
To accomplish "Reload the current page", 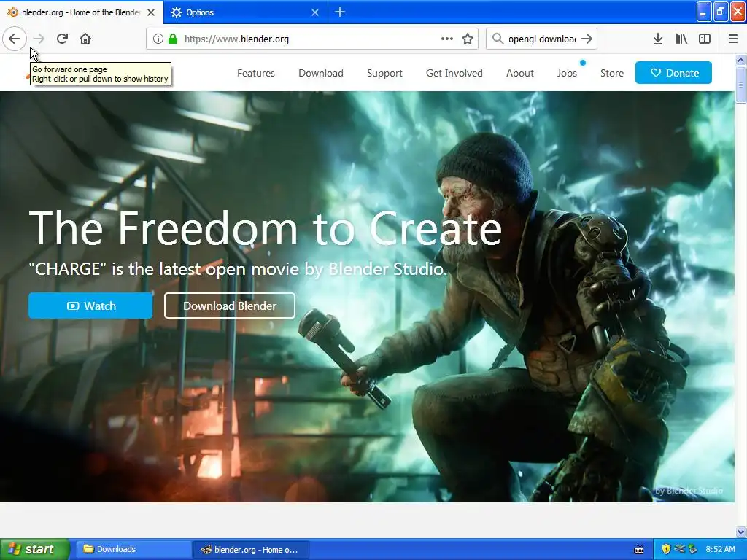I will pos(62,39).
